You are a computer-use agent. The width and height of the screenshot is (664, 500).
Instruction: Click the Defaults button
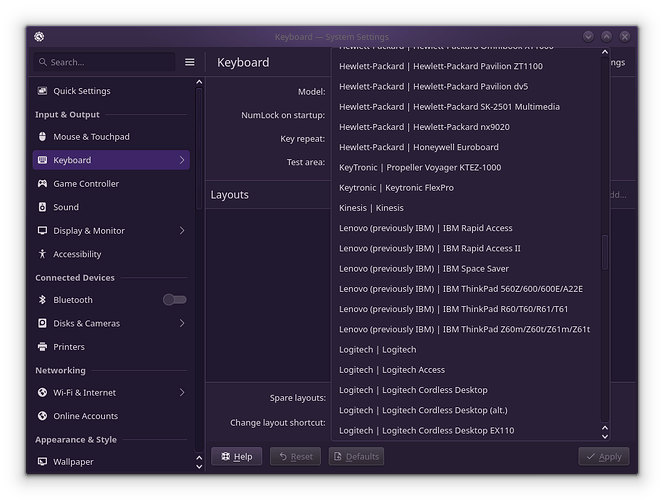(x=357, y=456)
